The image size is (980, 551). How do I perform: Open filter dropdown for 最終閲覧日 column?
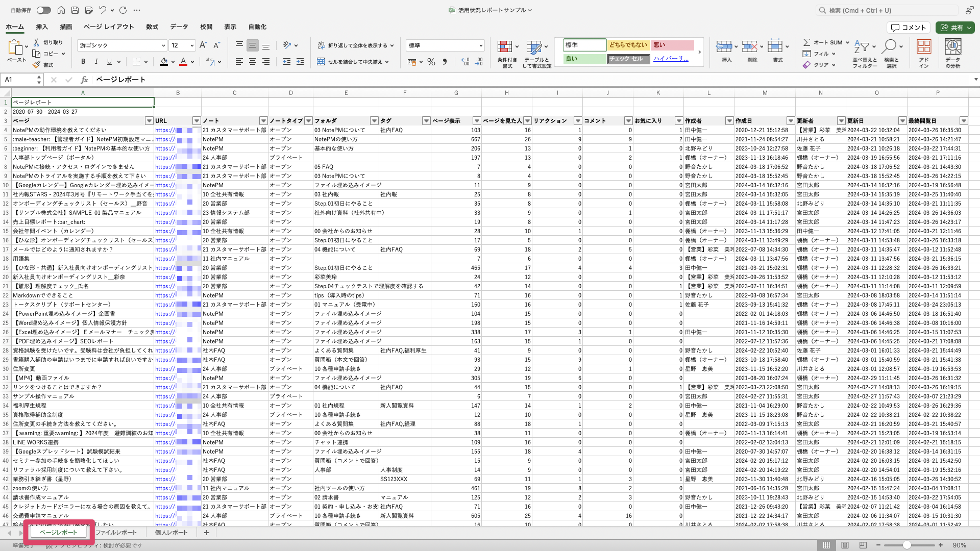click(x=964, y=121)
